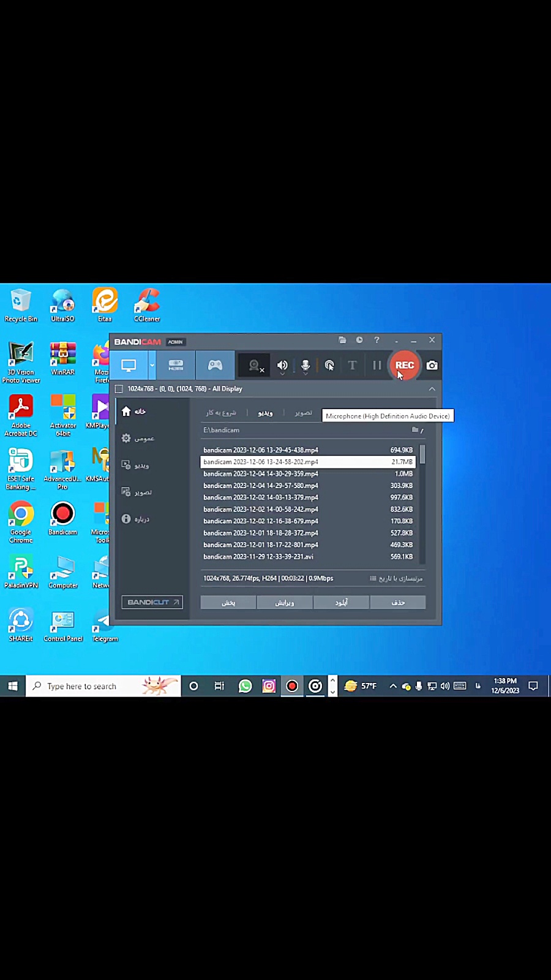Open PaladinVPN desktop icon
The image size is (551, 980).
point(21,572)
